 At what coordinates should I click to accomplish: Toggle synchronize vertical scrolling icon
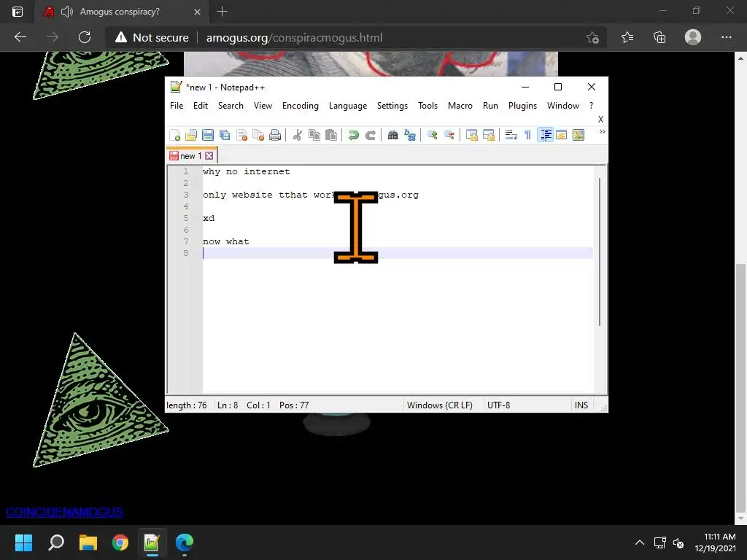pos(472,135)
